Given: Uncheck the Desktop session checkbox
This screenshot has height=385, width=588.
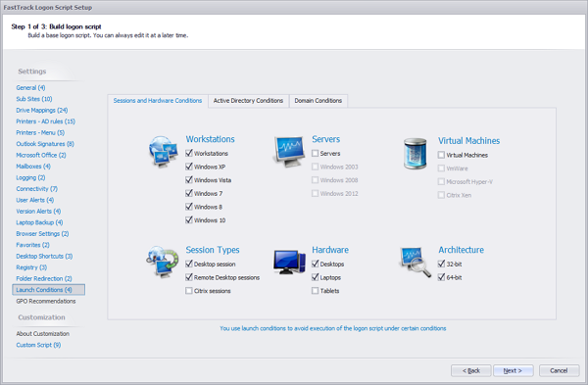Looking at the screenshot, I should pyautogui.click(x=189, y=264).
